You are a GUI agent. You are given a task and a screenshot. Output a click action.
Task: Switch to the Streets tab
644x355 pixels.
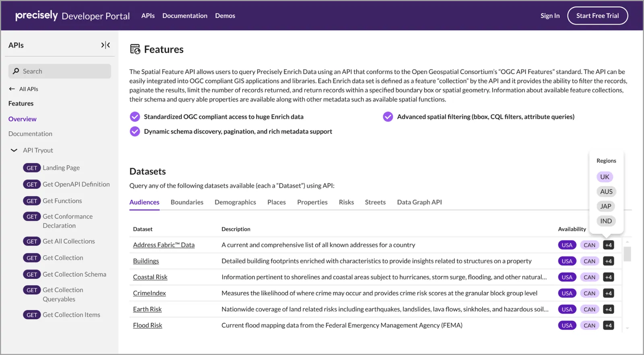point(375,202)
